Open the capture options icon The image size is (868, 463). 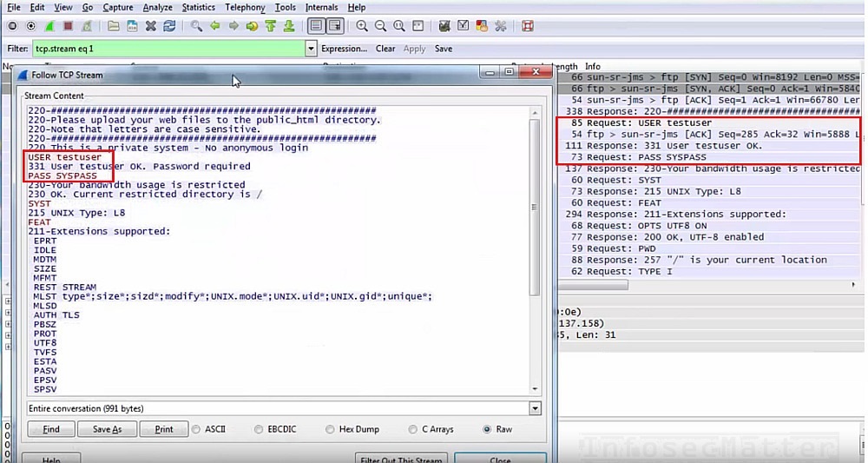[31, 26]
